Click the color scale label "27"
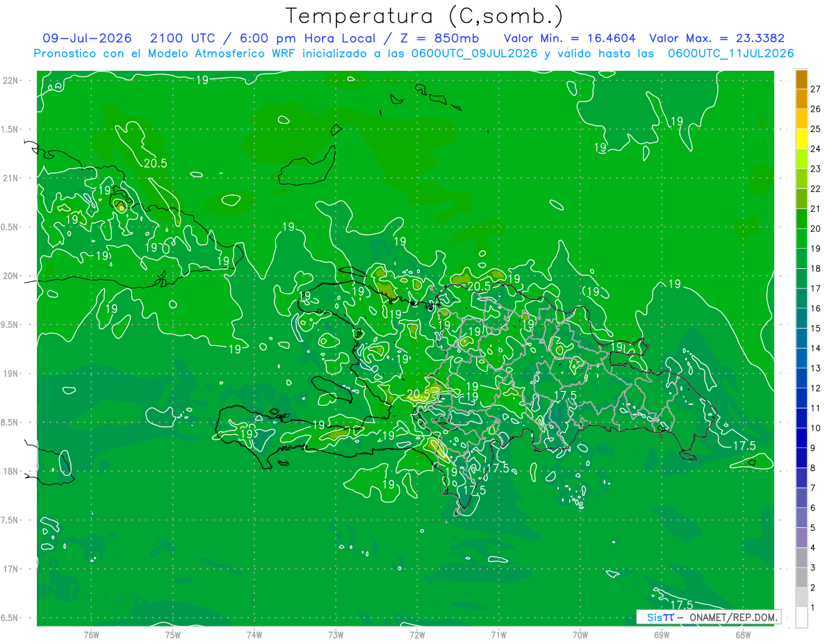 coord(816,89)
